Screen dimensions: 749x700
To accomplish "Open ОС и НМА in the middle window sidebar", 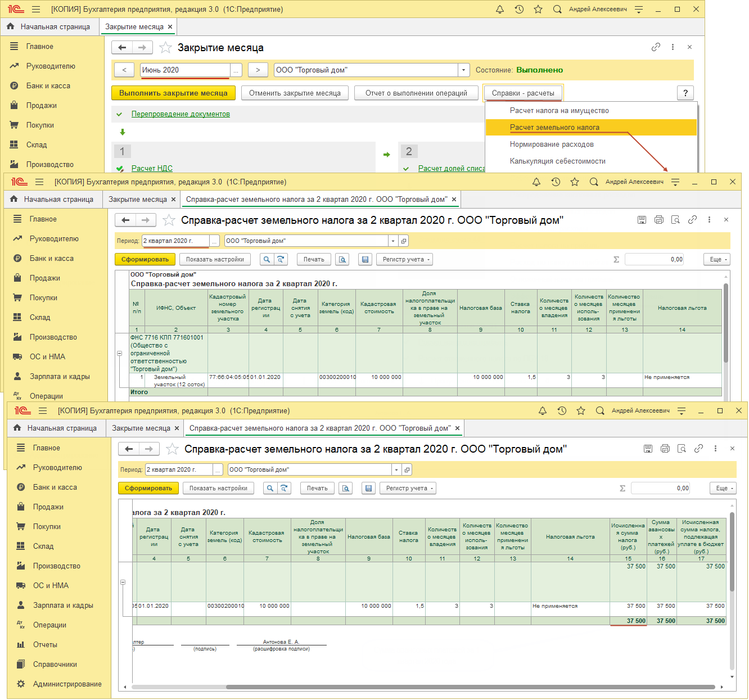I will coord(47,357).
